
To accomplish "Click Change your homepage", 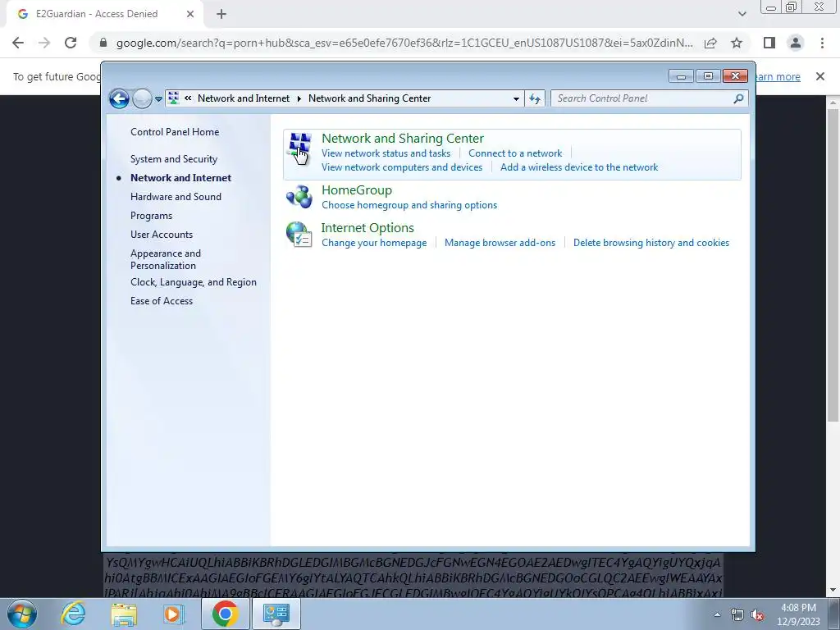I will 374,243.
